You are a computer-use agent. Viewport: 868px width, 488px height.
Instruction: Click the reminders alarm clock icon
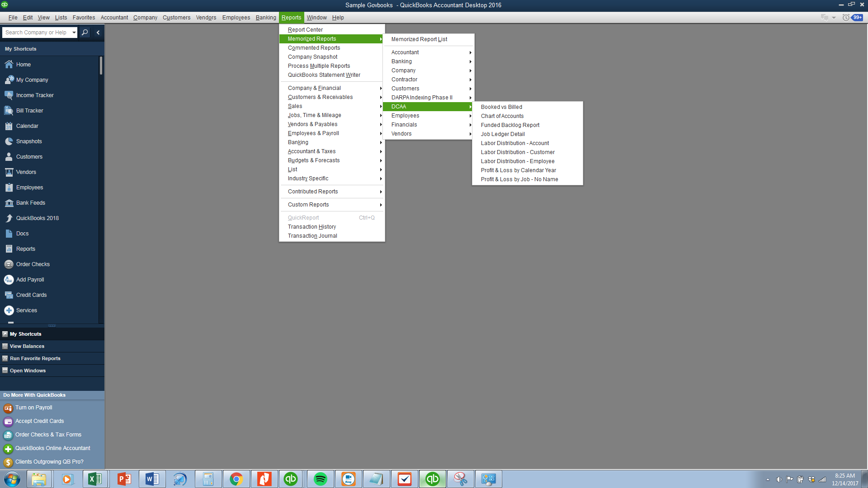coord(846,18)
